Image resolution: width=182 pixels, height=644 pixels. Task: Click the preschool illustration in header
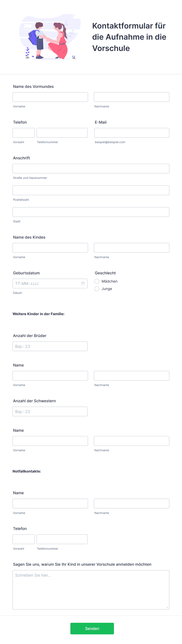tap(50, 37)
